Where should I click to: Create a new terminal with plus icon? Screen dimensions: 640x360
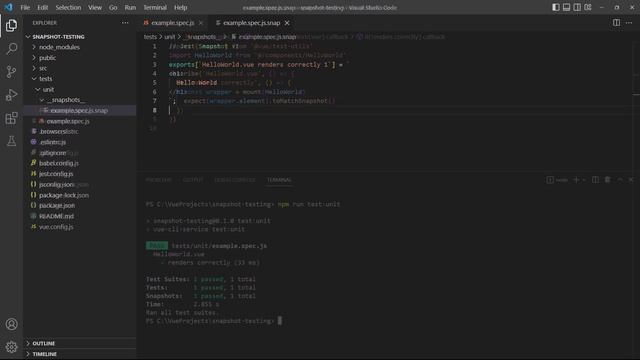coord(576,180)
